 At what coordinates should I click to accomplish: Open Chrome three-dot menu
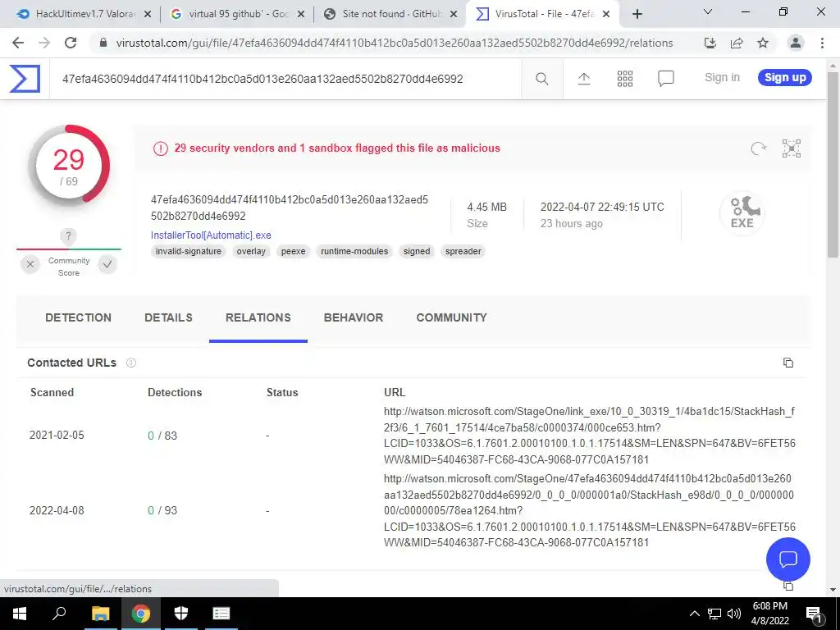822,43
